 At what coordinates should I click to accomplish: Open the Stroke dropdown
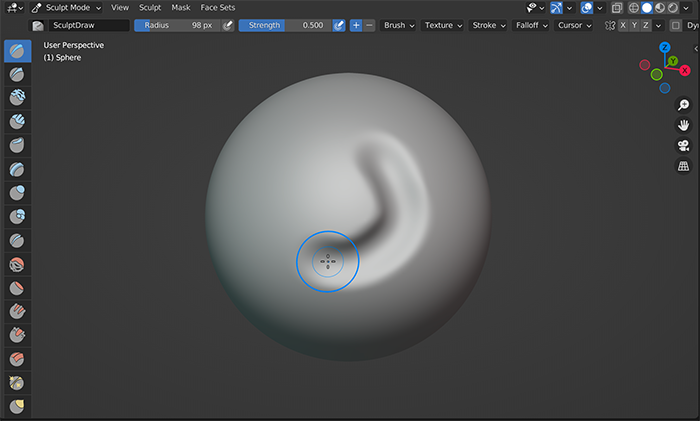click(x=488, y=25)
